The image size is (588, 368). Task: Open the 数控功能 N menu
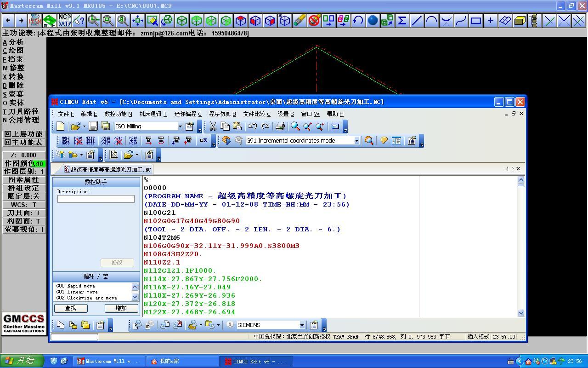[x=118, y=114]
